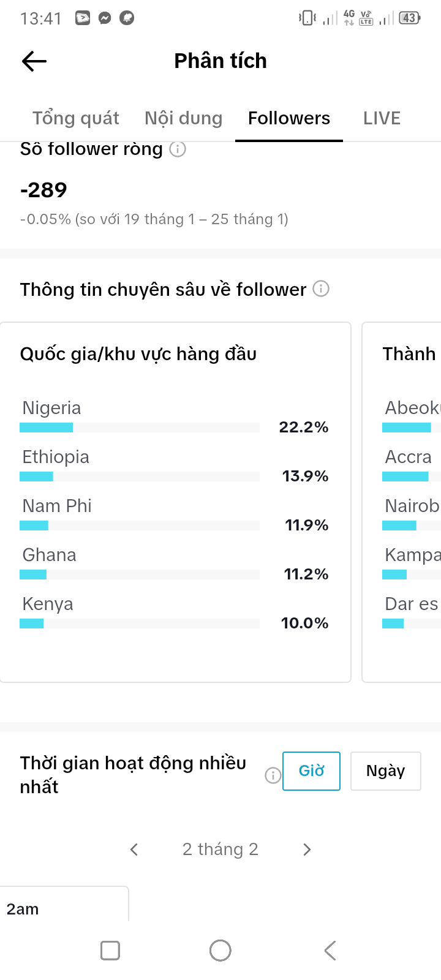
Task: Open the Tổng quát tab
Action: (x=76, y=118)
